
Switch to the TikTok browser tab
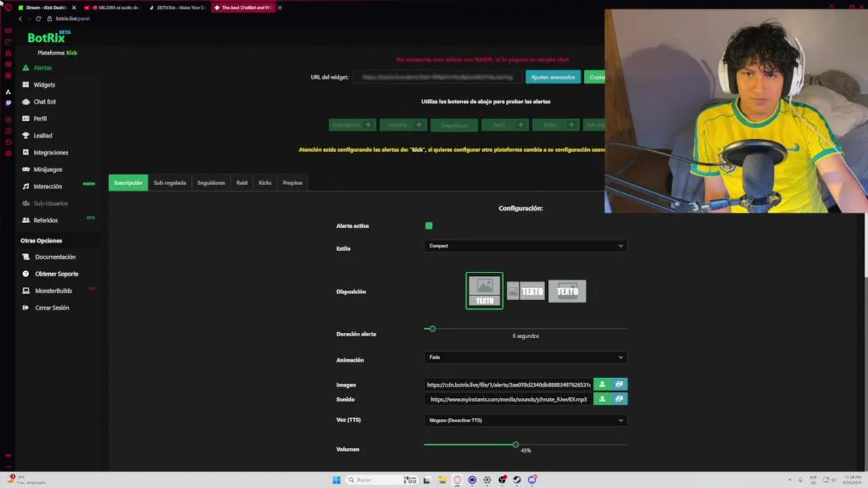[178, 7]
